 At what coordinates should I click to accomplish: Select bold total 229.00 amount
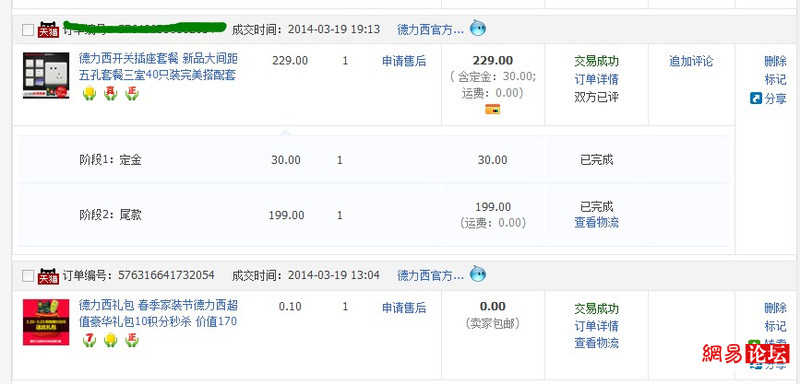[493, 60]
